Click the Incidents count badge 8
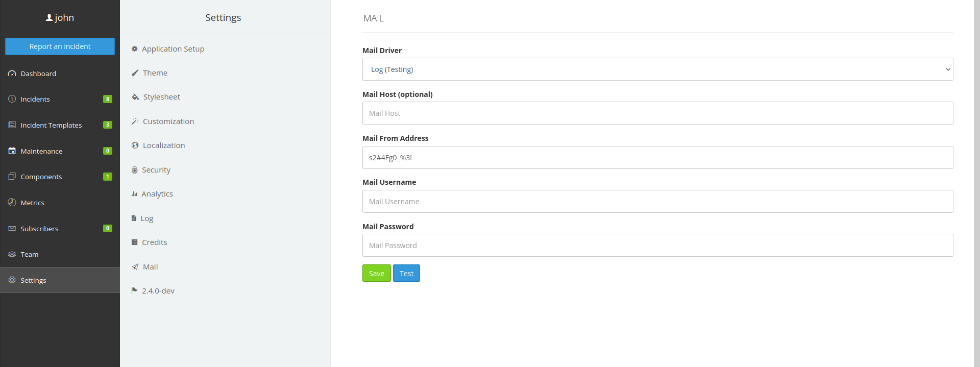 (x=108, y=99)
